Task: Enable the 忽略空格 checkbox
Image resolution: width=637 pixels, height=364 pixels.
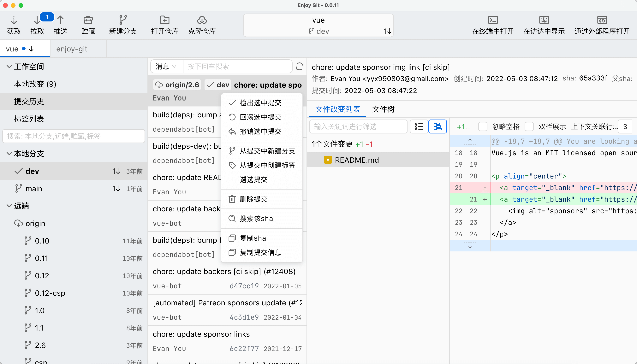Action: point(482,126)
